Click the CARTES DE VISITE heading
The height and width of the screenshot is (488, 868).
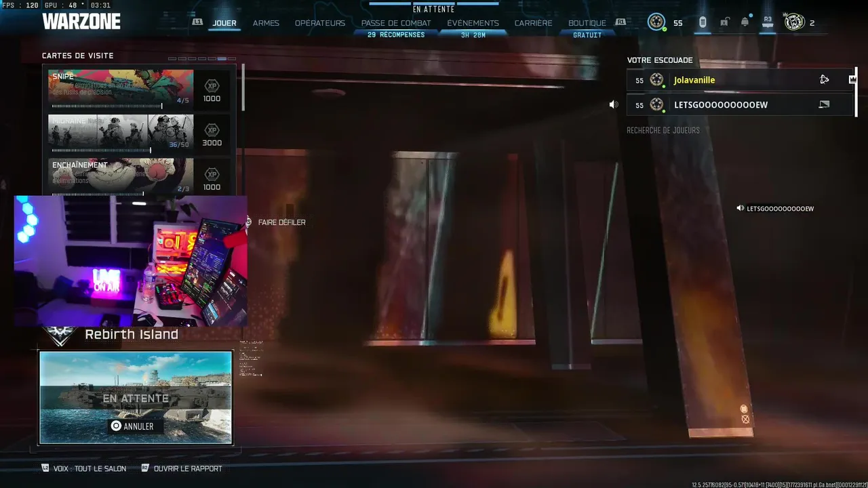78,56
